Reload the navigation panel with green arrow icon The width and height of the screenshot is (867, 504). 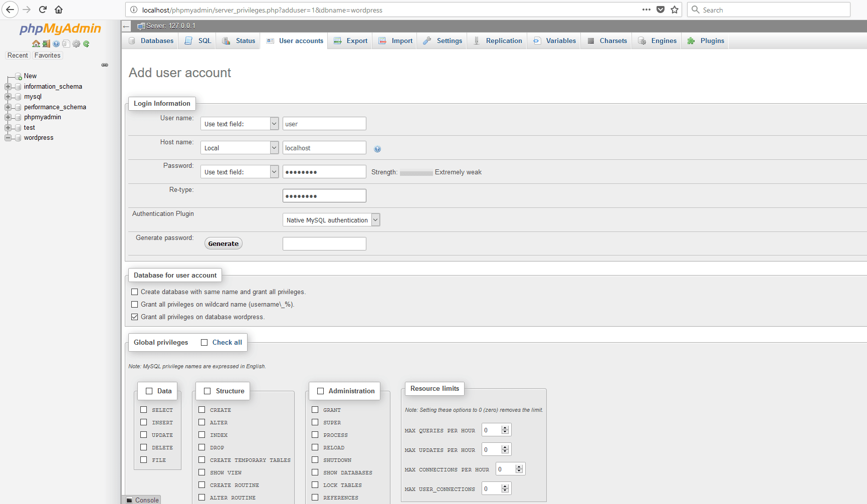click(86, 44)
